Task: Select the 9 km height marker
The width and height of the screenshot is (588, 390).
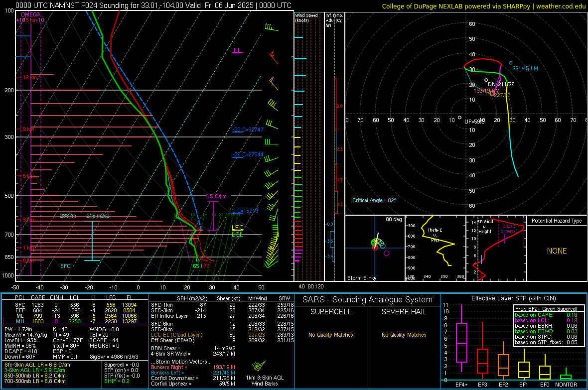Action: [x=28, y=129]
